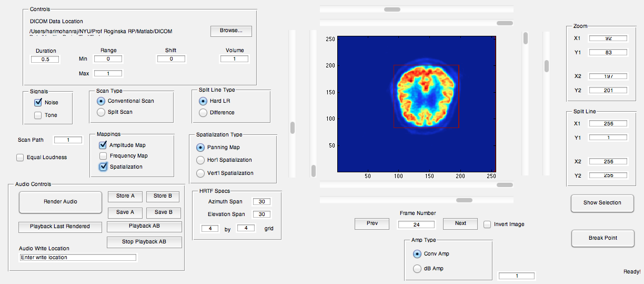Click the brain scan image in the plot
Image resolution: width=644 pixels, height=284 pixels.
click(x=417, y=104)
